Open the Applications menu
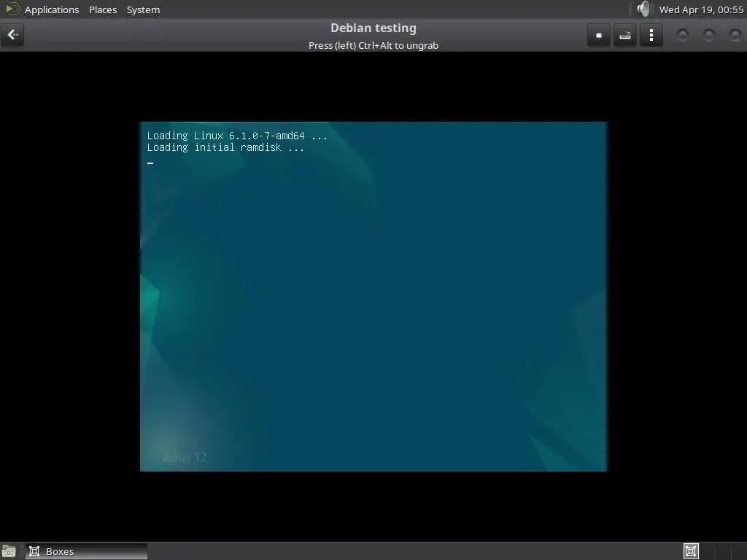 pyautogui.click(x=52, y=9)
